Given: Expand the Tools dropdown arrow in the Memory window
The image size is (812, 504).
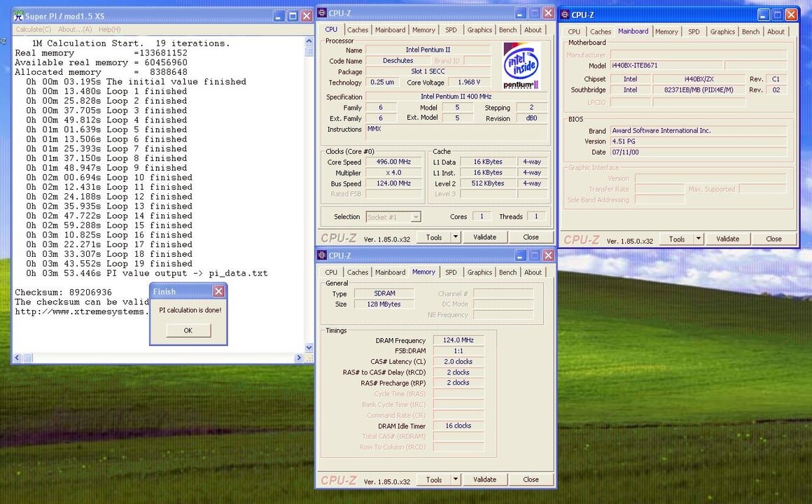Looking at the screenshot, I should click(456, 479).
